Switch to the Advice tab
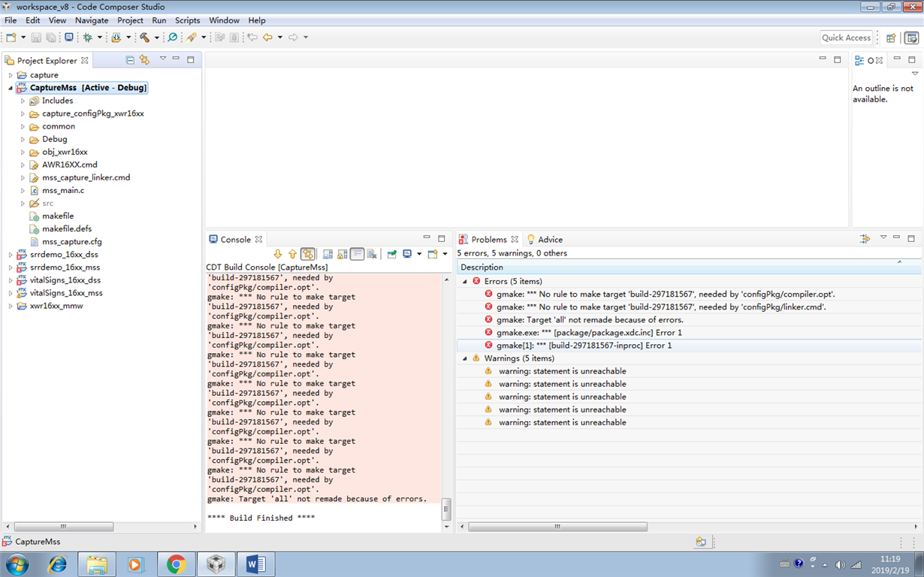Screen dimensions: 924x577 [545, 240]
